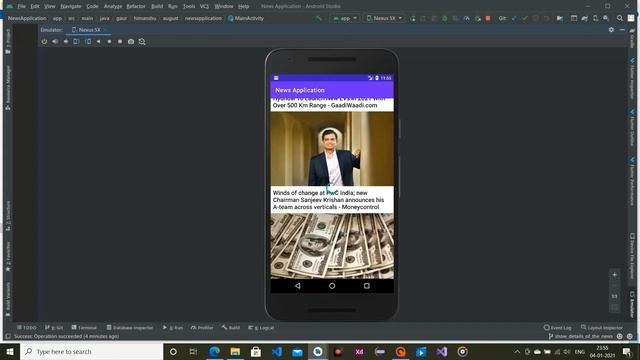
Task: Open Device File Explorer side tab
Action: 632,256
